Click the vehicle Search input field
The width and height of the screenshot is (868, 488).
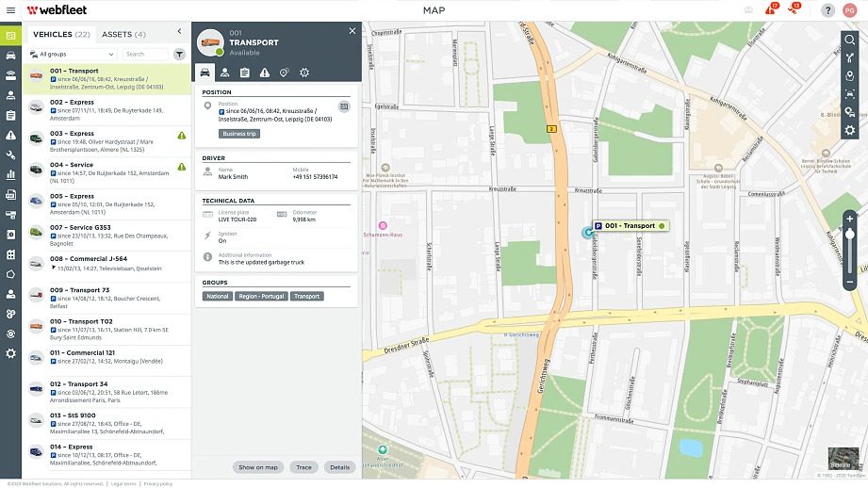pos(145,55)
